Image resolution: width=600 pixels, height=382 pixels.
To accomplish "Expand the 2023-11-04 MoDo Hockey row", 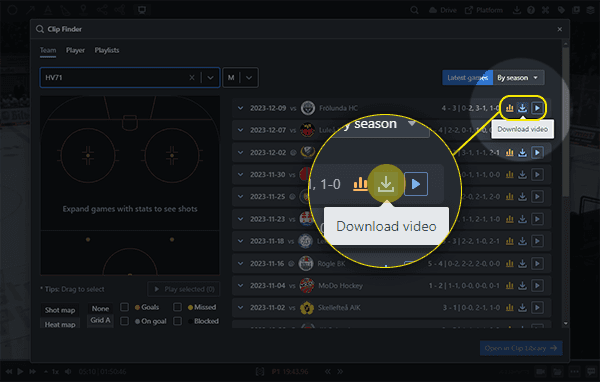I will pyautogui.click(x=240, y=286).
